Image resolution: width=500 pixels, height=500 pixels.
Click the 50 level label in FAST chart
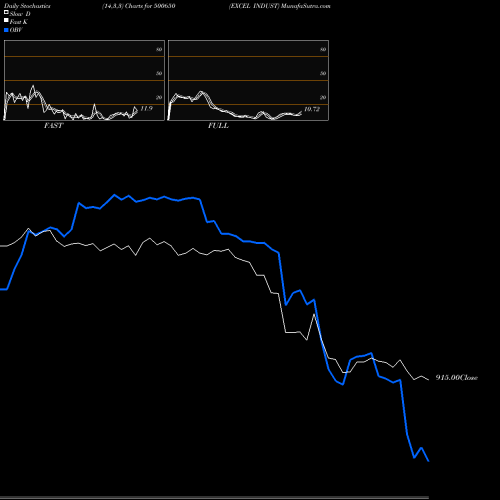(159, 73)
